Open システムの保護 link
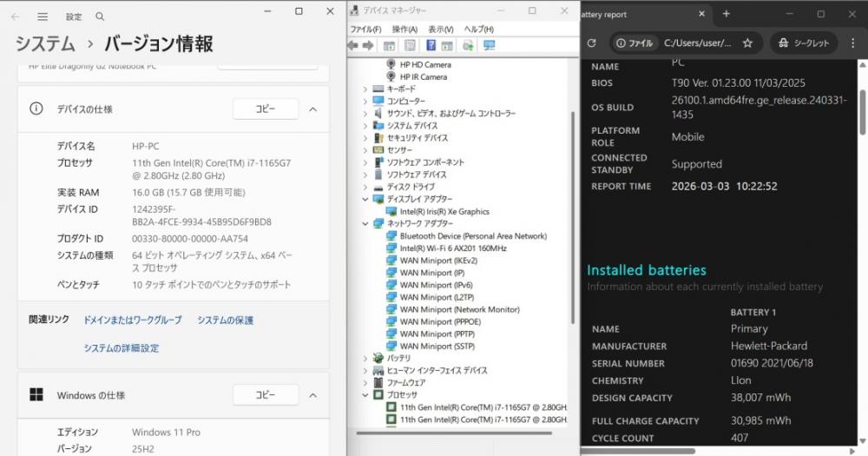The height and width of the screenshot is (456, 868). tap(226, 320)
